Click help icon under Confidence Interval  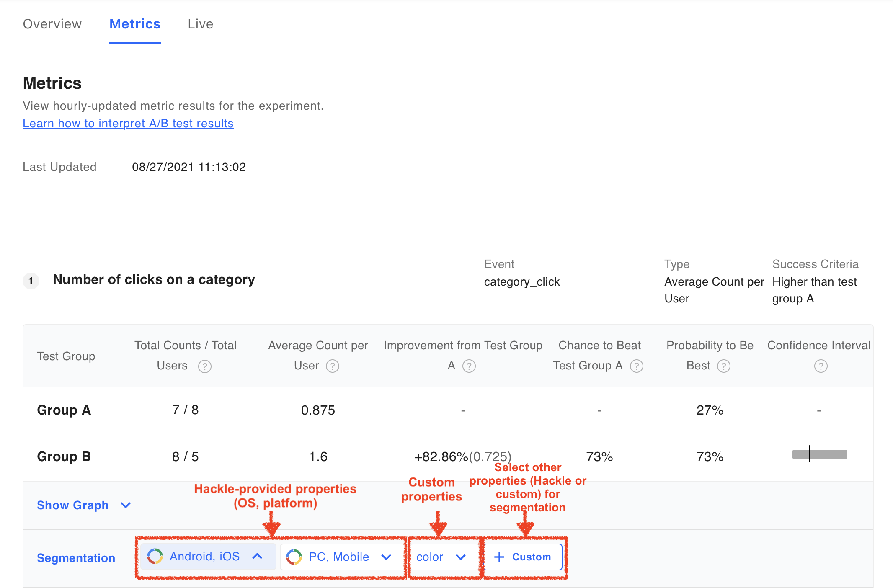(x=821, y=366)
